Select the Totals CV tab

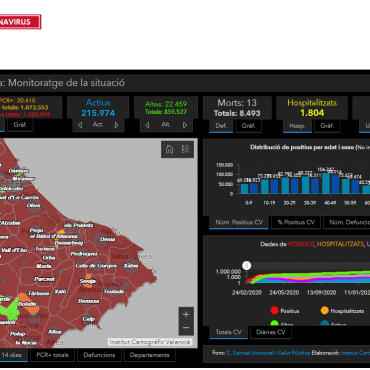point(228,332)
